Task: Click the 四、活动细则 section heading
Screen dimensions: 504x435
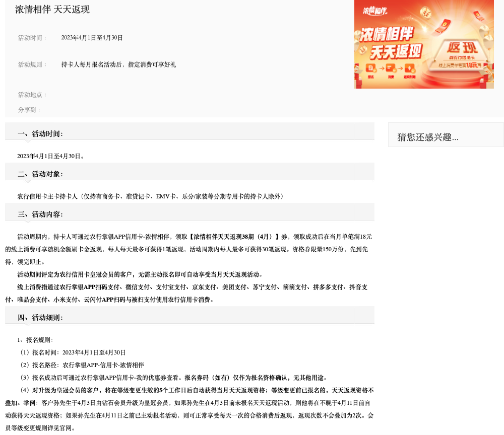Action: (40, 318)
